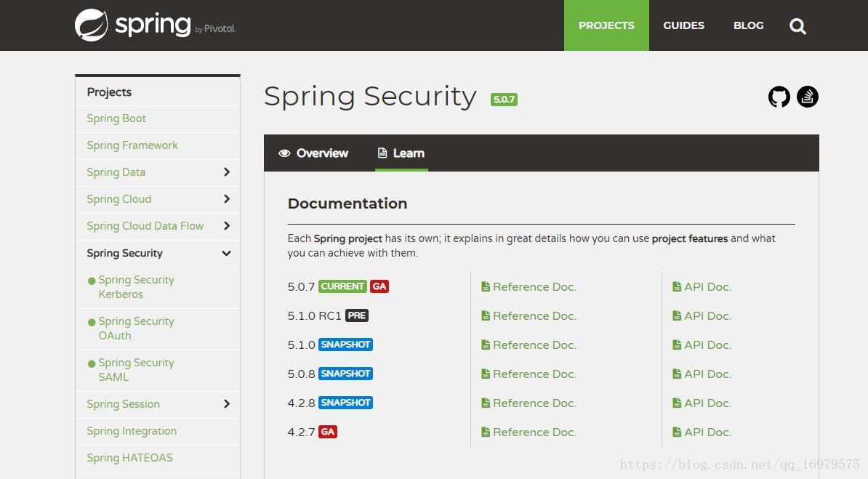Open API Doc. for 5.0.8 SNAPSHOT
This screenshot has height=479, width=868.
(x=702, y=374)
